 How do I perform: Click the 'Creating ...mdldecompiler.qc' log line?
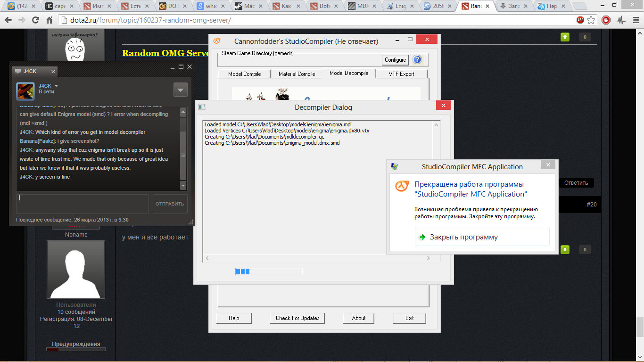[264, 137]
